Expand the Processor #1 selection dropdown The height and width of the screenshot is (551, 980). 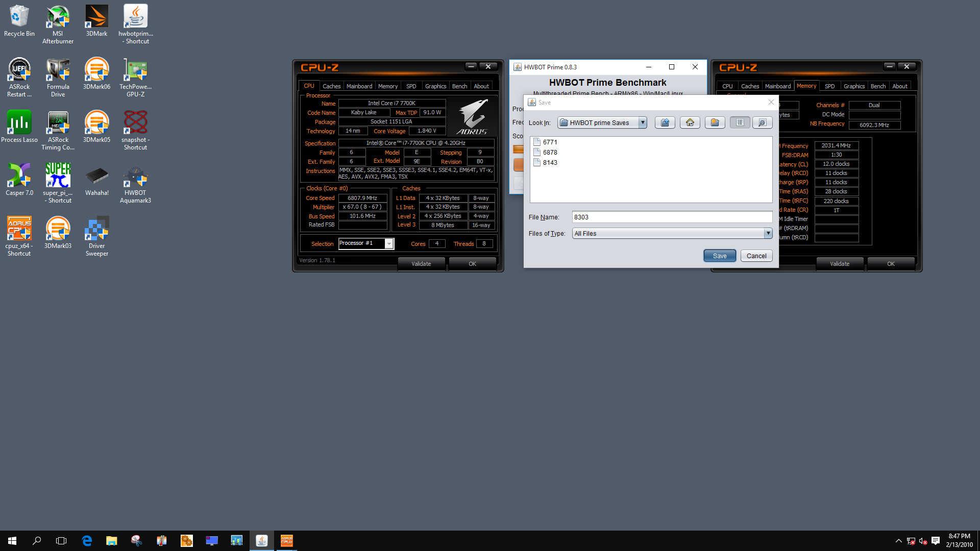[x=389, y=244]
